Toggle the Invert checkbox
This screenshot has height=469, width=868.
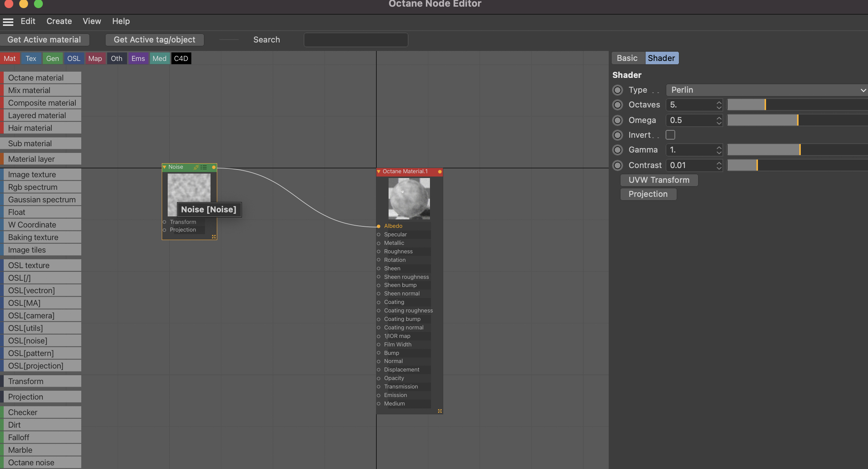[670, 135]
